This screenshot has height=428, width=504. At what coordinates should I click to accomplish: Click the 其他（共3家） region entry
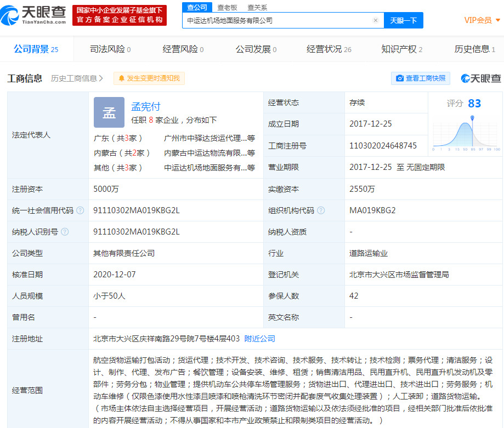point(118,168)
